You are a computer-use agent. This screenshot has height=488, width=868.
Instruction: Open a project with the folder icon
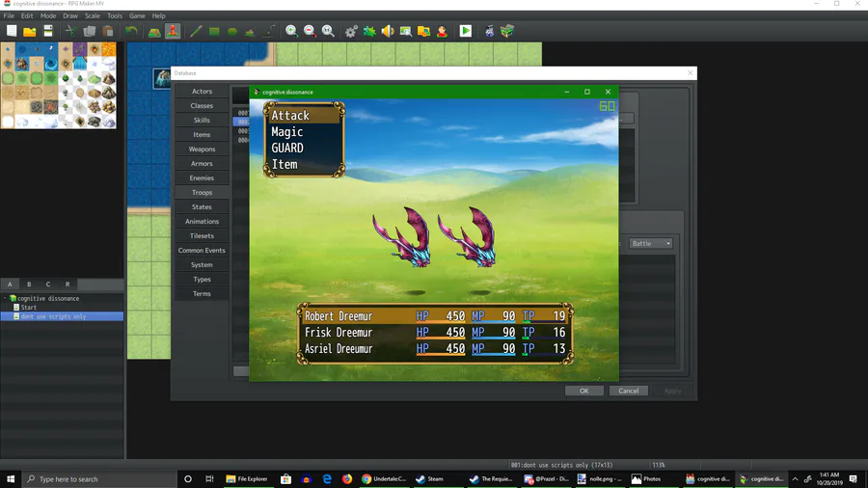tap(29, 31)
